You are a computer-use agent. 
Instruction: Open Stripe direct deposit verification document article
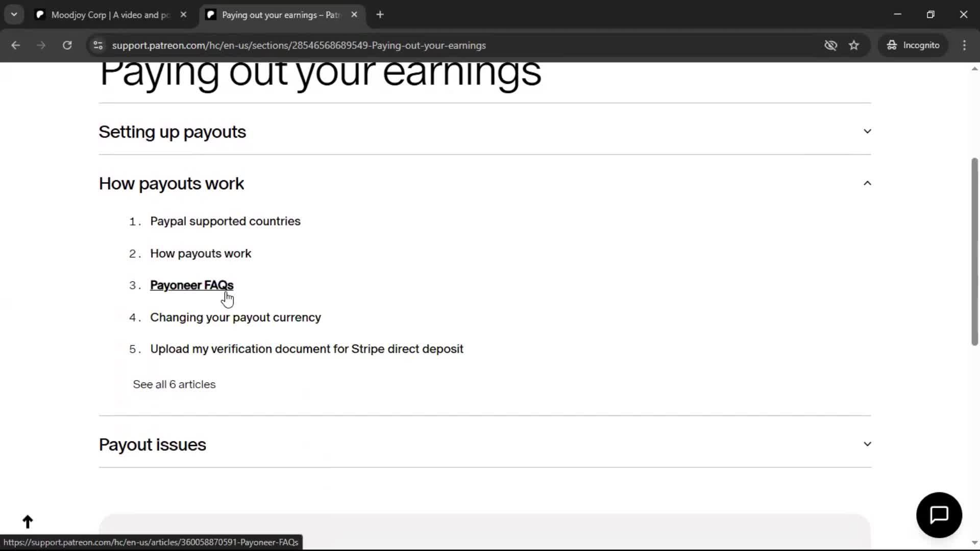[x=307, y=349]
